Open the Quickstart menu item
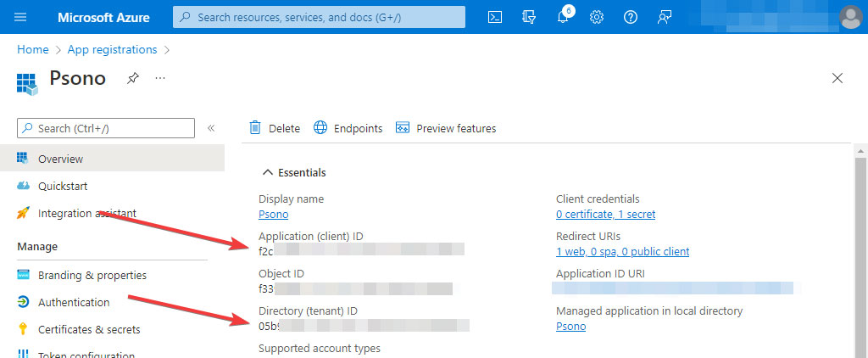This screenshot has width=868, height=358. pyautogui.click(x=113, y=186)
